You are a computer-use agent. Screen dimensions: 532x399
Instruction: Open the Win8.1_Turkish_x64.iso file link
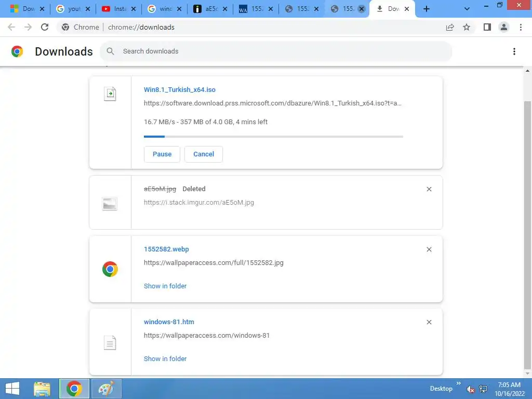(x=179, y=89)
